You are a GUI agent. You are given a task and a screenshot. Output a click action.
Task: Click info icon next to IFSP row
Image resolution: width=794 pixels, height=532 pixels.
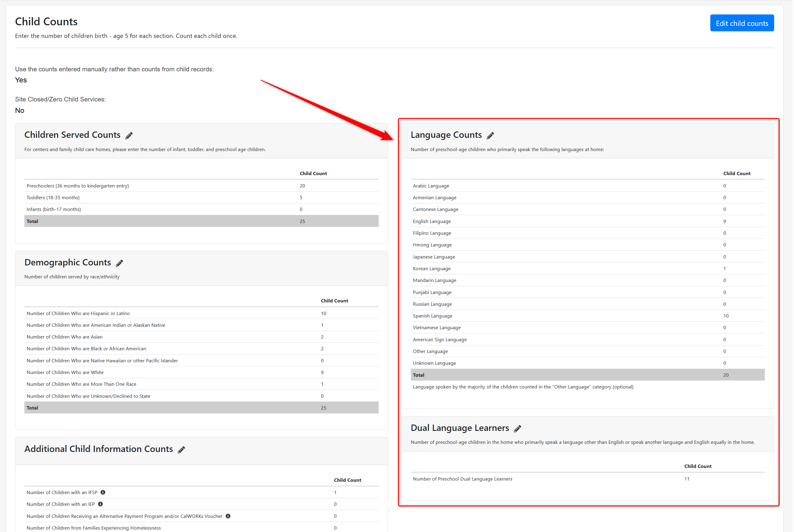103,492
